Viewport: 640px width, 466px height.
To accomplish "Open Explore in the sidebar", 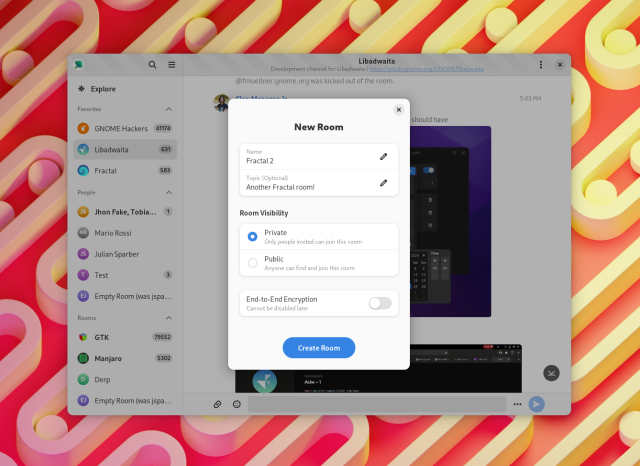I will (125, 89).
